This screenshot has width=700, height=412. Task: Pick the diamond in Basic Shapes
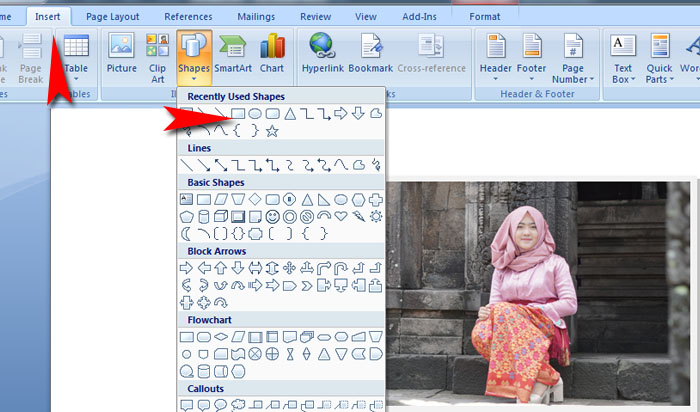[x=255, y=199]
